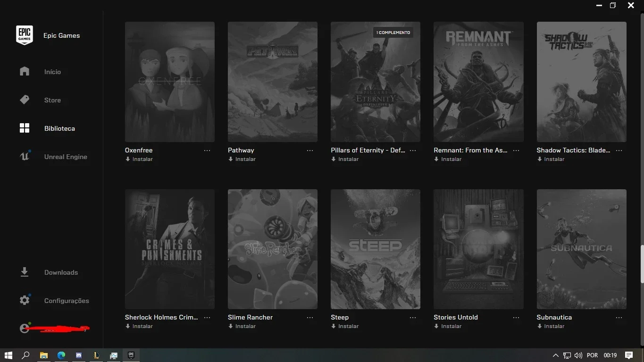This screenshot has width=644, height=362.
Task: Open Microsoft Edge from the taskbar
Action: [x=61, y=355]
